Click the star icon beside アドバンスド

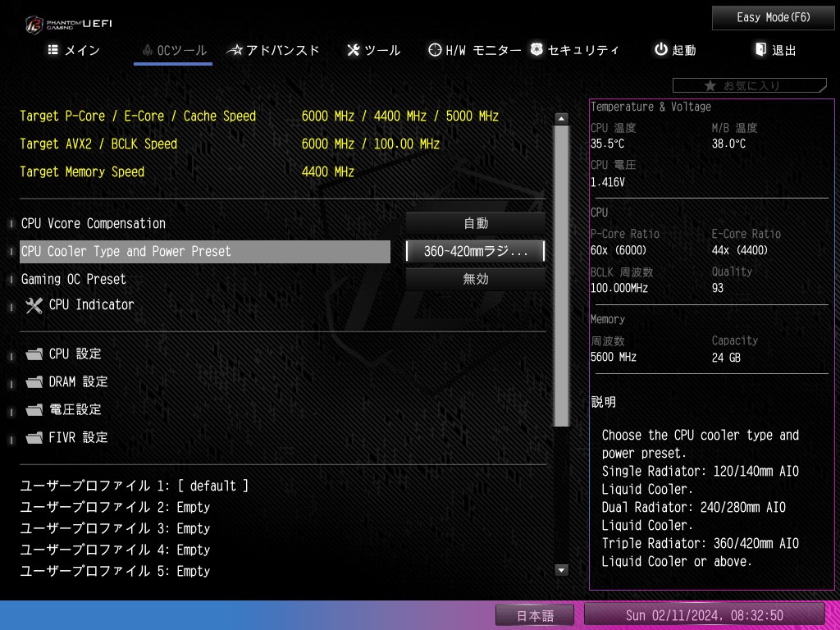click(x=235, y=50)
